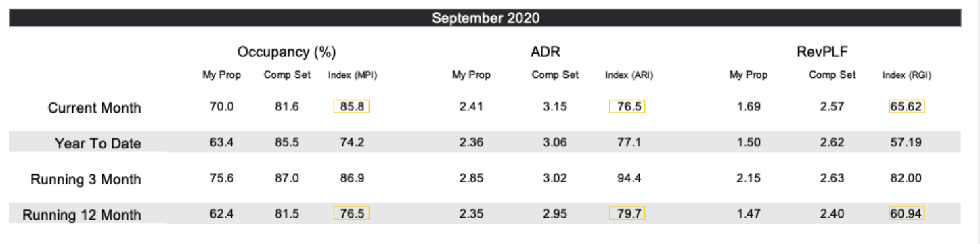Click the September 2020 header bar
Screen dimensions: 980x244
click(485, 18)
